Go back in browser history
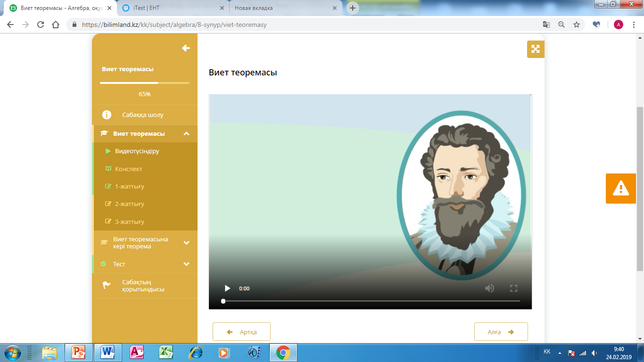 [10, 25]
